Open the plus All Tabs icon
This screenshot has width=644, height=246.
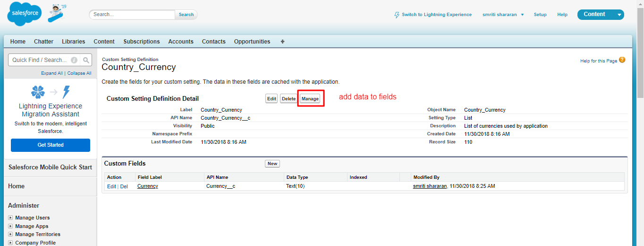283,42
